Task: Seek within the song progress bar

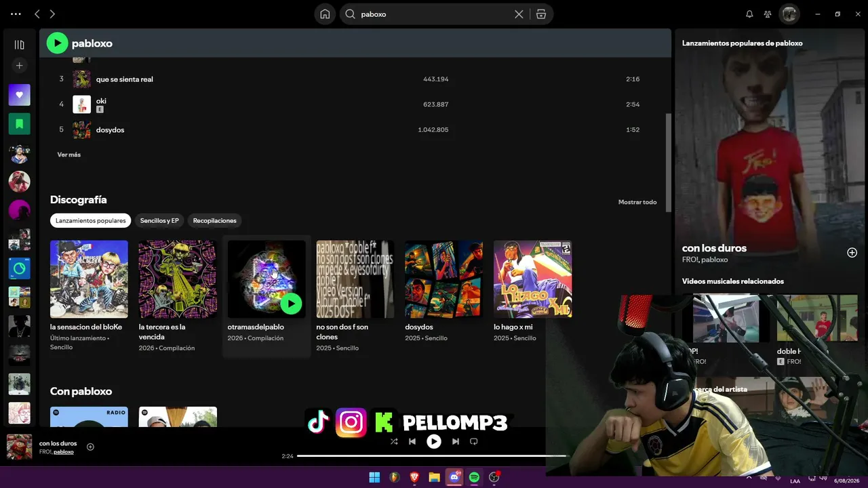Action: point(431,456)
